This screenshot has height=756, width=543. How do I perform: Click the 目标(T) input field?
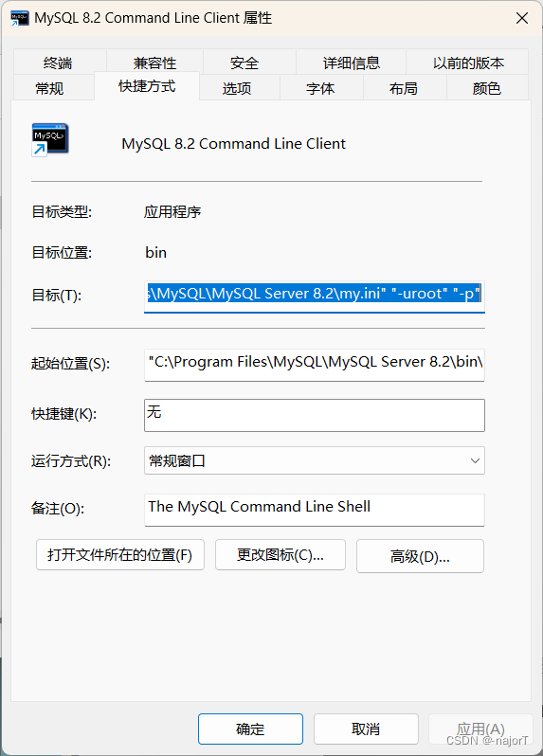315,296
